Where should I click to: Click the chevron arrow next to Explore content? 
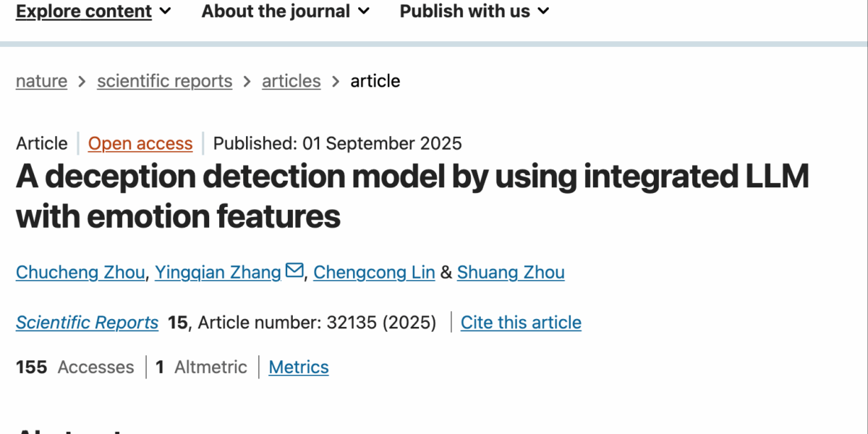165,12
